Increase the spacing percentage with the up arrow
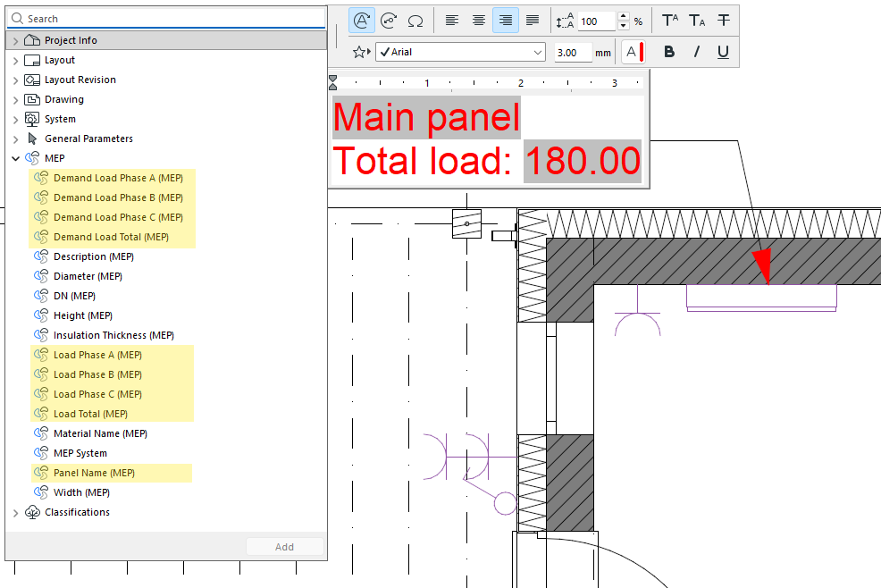This screenshot has width=881, height=588. coord(623,16)
